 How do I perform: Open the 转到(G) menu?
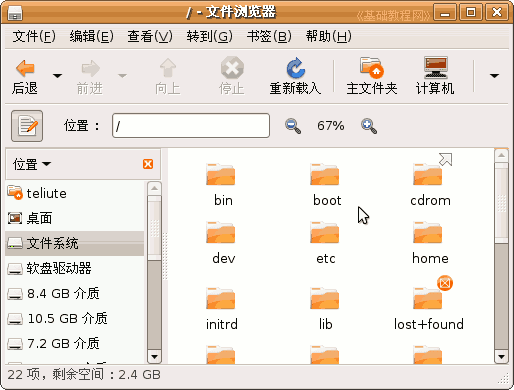click(x=210, y=36)
